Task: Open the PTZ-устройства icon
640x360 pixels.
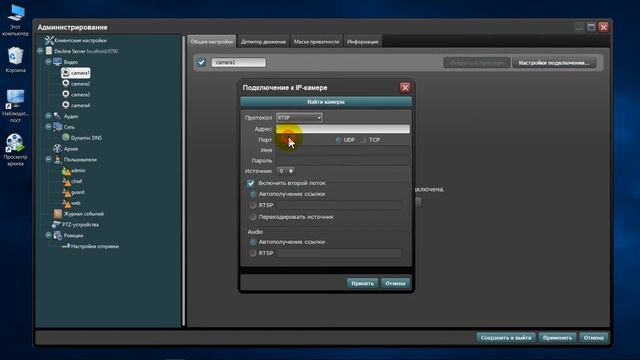Action: (x=56, y=224)
